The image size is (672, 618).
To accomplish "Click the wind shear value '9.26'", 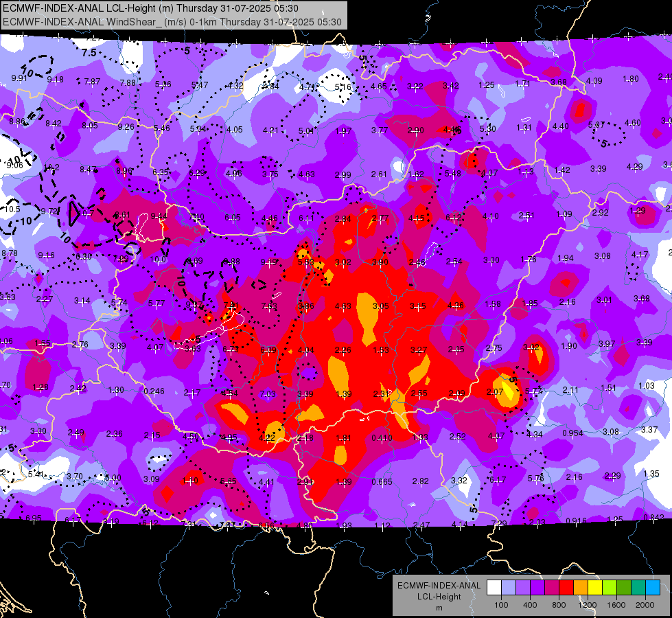I will [126, 126].
